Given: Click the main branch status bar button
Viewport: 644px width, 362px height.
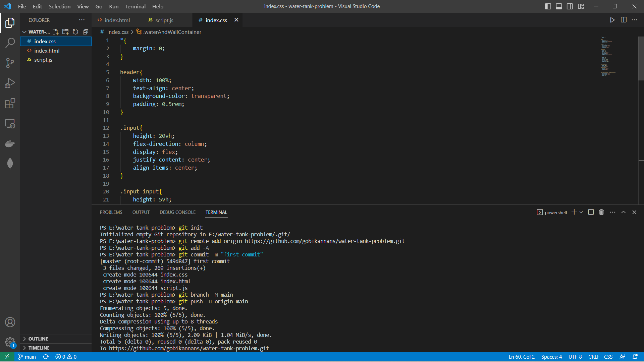Looking at the screenshot, I should (x=27, y=357).
